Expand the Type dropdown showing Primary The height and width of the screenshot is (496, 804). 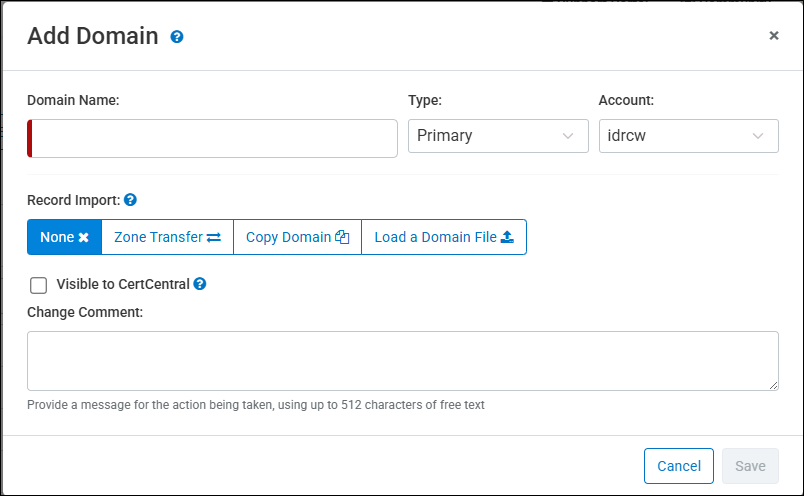coord(498,136)
